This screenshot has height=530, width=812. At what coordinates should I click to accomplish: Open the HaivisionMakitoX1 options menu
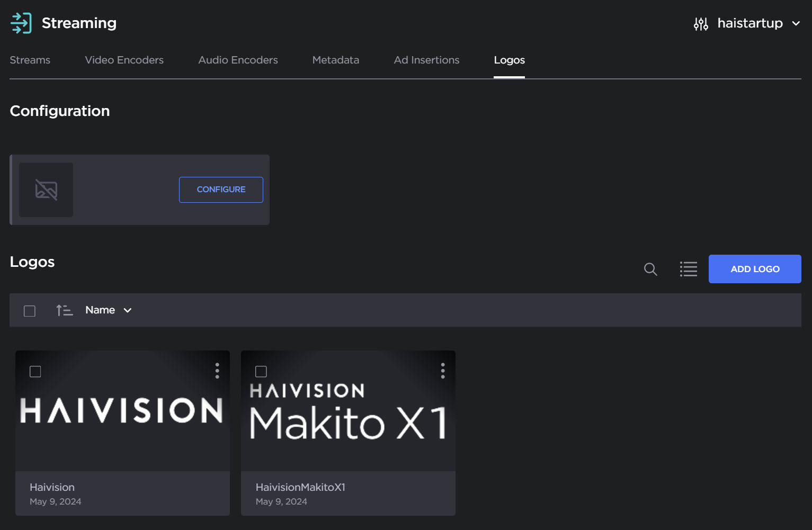pyautogui.click(x=443, y=371)
